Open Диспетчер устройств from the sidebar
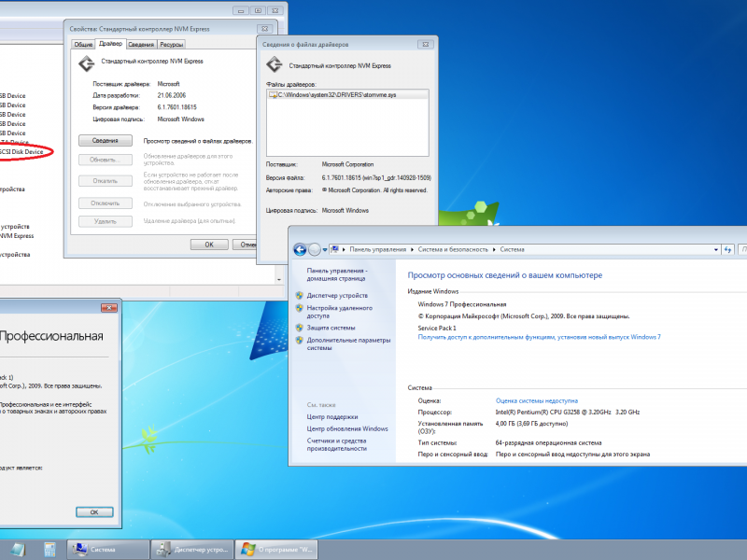This screenshot has height=560, width=747. click(337, 295)
